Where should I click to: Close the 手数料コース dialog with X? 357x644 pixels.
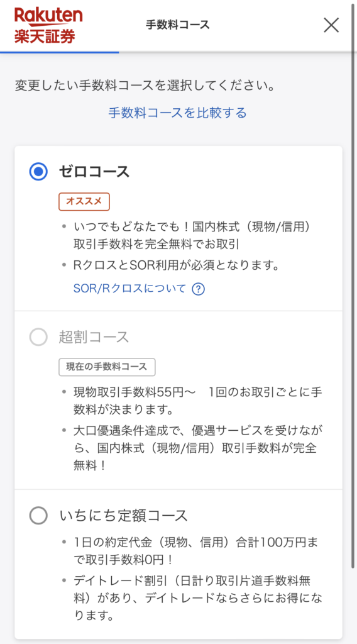(x=331, y=25)
